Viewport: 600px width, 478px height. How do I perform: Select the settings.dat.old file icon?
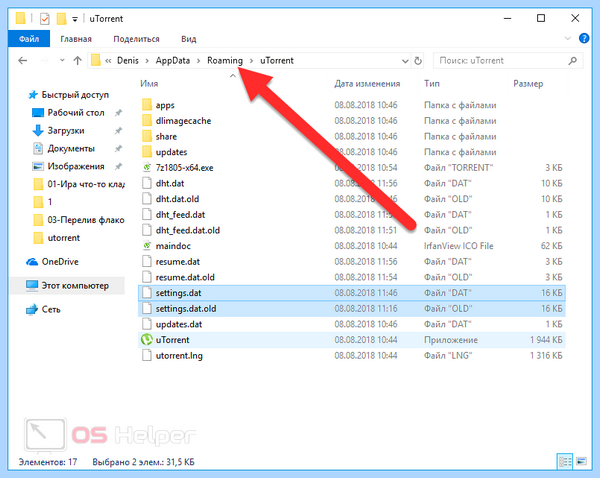tap(147, 308)
